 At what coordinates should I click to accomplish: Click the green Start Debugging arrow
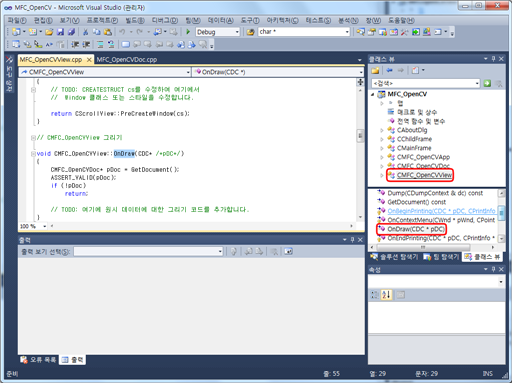[188, 32]
